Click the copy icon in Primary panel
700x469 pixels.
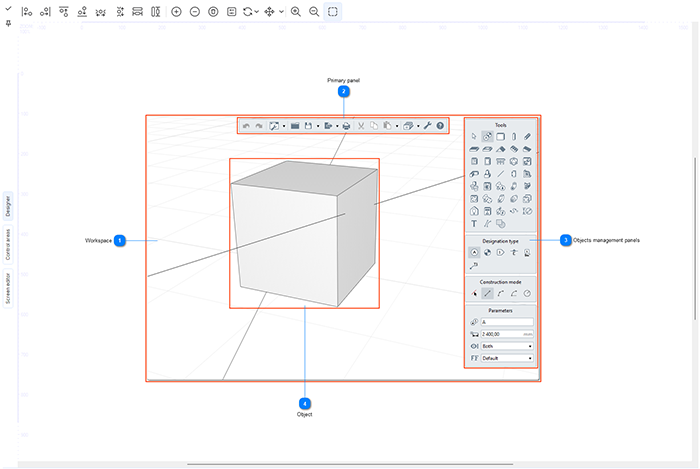tap(374, 126)
